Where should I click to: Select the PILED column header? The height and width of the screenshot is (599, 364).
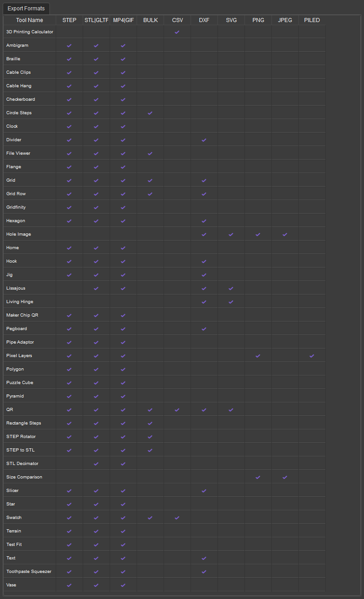312,20
